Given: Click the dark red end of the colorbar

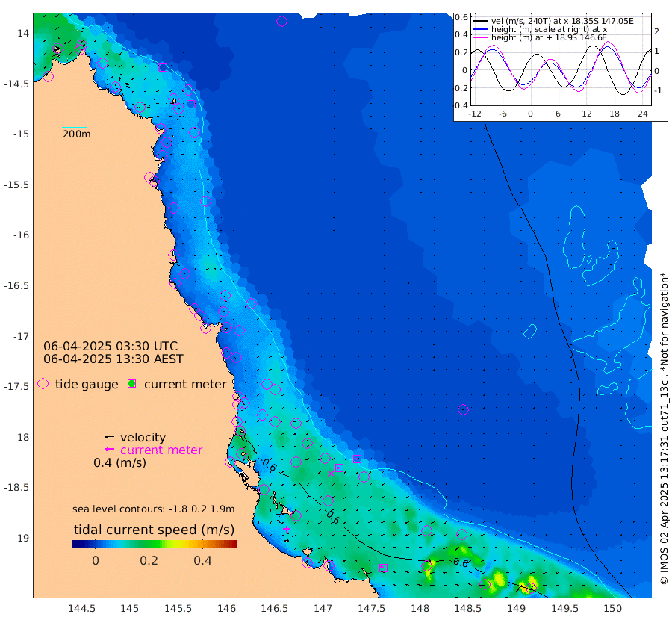Looking at the screenshot, I should pyautogui.click(x=233, y=544).
